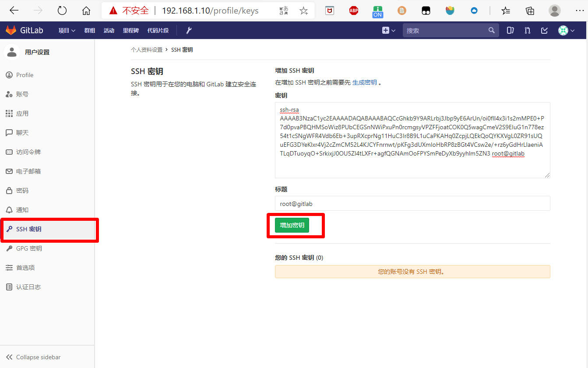The image size is (588, 368).
Task: Click the address bar URL
Action: click(x=210, y=11)
